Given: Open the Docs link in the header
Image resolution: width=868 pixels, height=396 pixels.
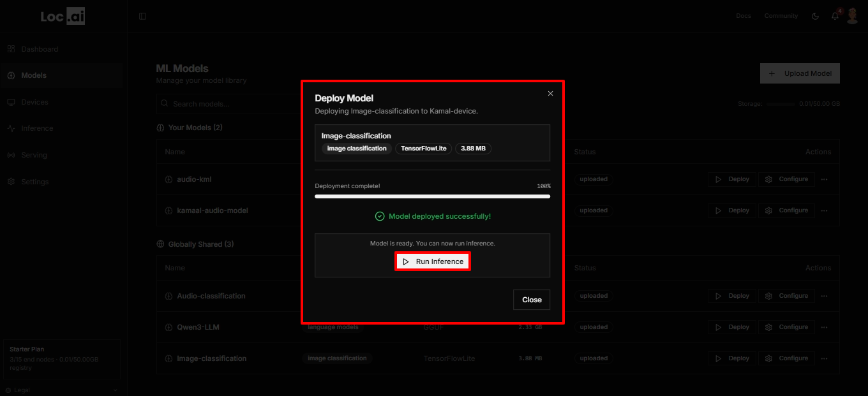Looking at the screenshot, I should 744,16.
